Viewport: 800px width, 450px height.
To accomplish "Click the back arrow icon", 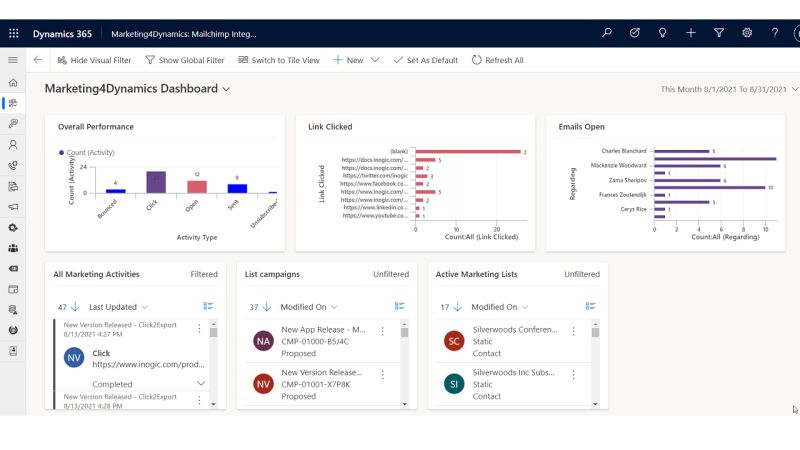I will 38,60.
